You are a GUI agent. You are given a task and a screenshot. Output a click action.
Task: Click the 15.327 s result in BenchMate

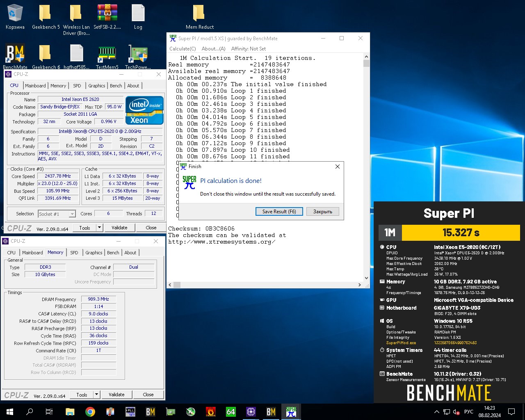point(461,233)
